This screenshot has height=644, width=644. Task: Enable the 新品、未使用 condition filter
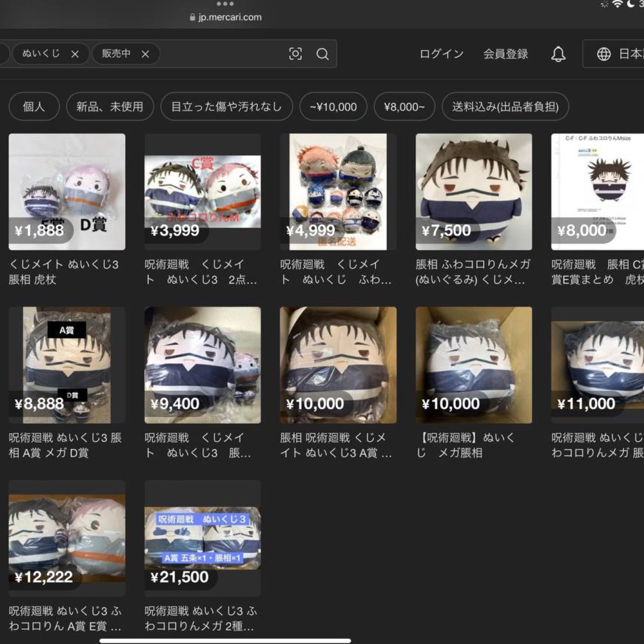click(x=111, y=107)
